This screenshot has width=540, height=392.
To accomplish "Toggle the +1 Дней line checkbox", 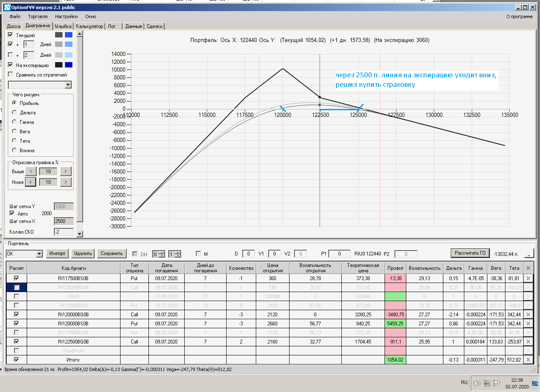I will click(11, 44).
